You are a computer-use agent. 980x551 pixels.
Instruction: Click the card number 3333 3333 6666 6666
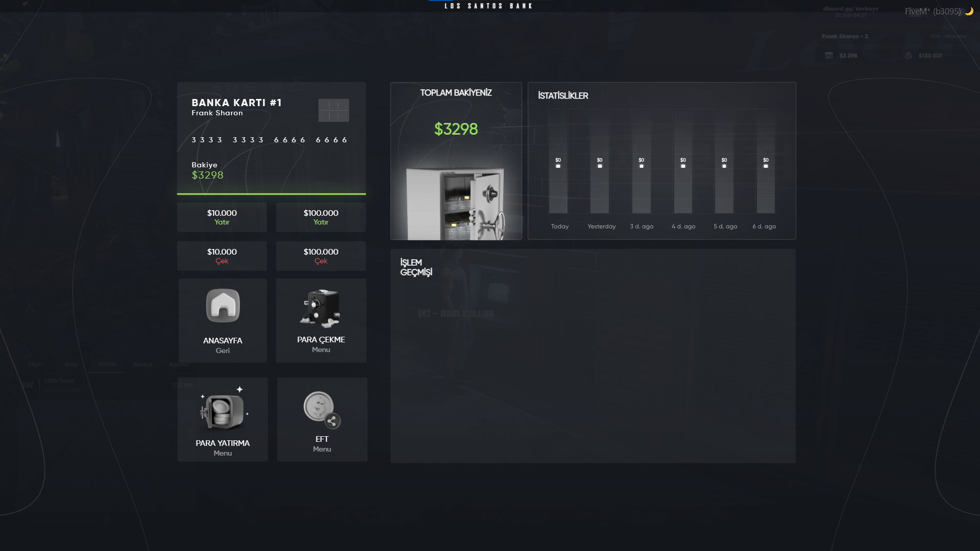pyautogui.click(x=269, y=140)
